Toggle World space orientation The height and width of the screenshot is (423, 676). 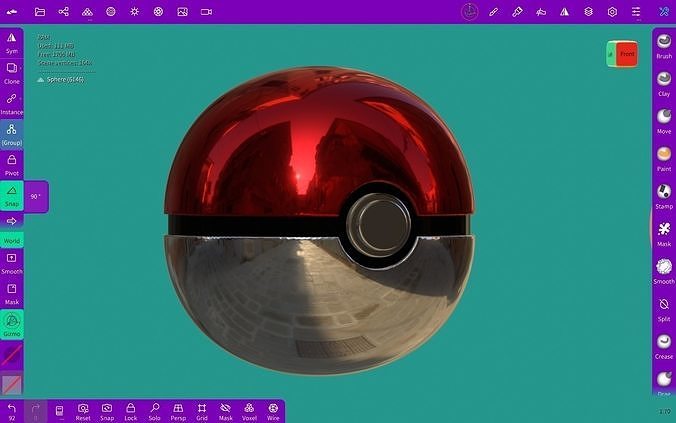coord(12,241)
